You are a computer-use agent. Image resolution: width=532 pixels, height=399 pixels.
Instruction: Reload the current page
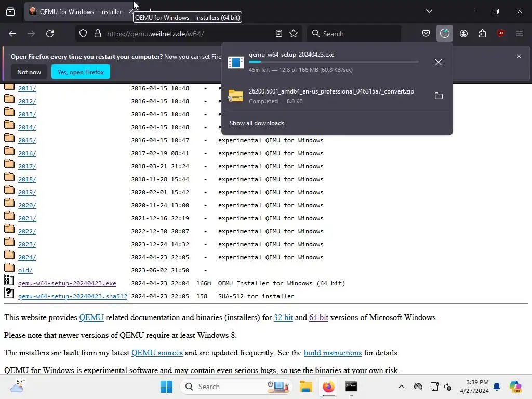point(50,34)
